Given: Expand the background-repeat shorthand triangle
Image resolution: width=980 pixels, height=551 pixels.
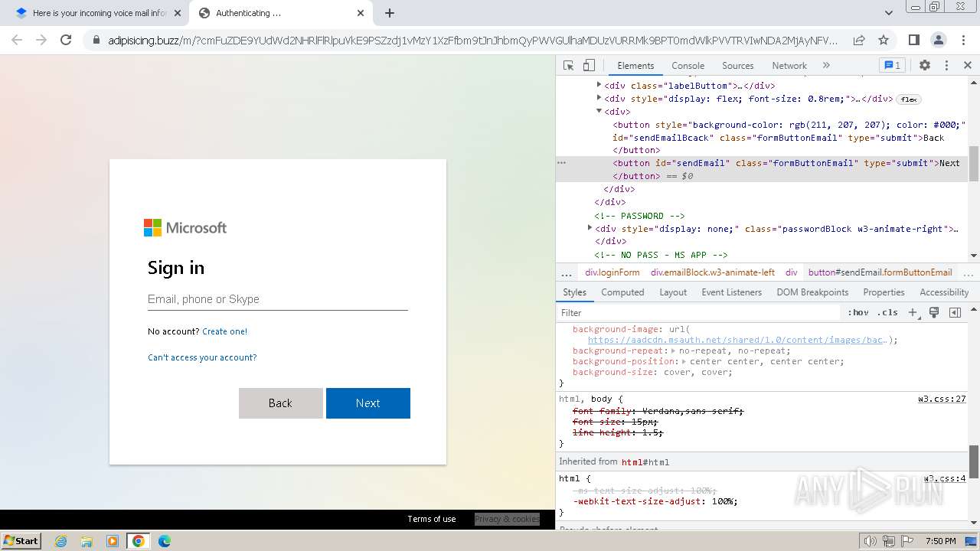Looking at the screenshot, I should [673, 350].
